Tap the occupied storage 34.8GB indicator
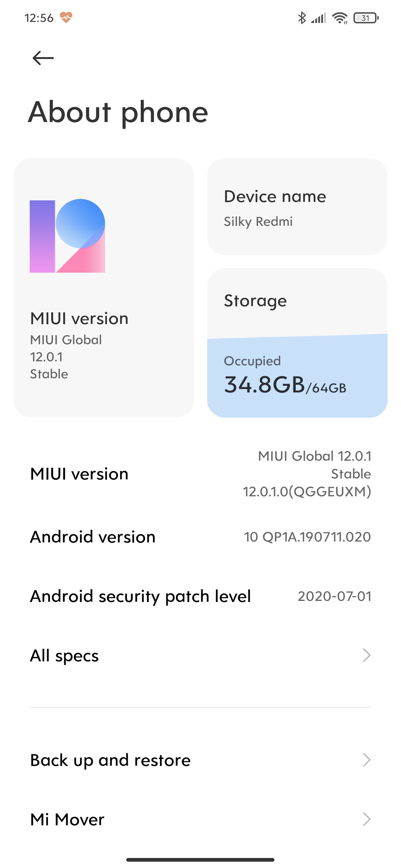 point(285,384)
